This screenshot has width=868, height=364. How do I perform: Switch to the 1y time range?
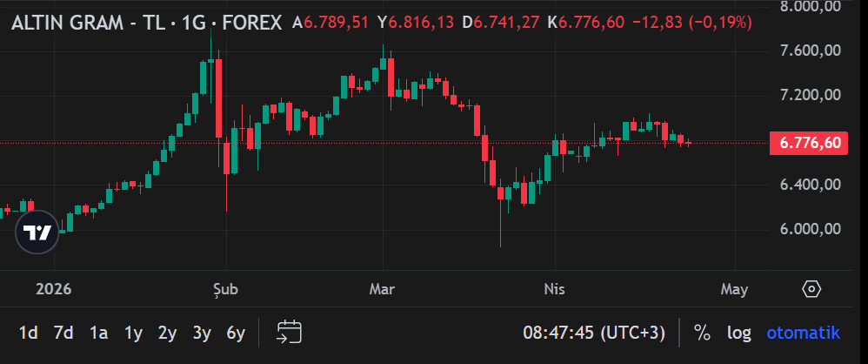click(x=133, y=333)
